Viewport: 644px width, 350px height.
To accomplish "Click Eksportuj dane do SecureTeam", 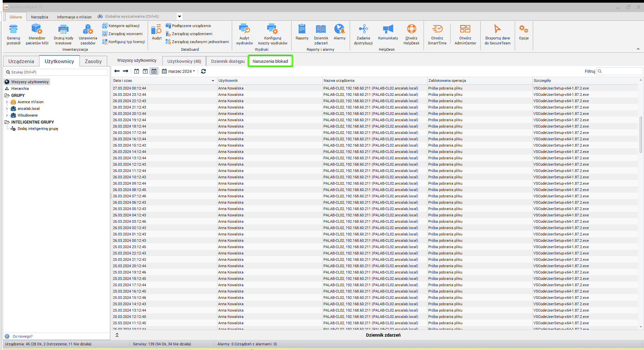I will 497,34.
